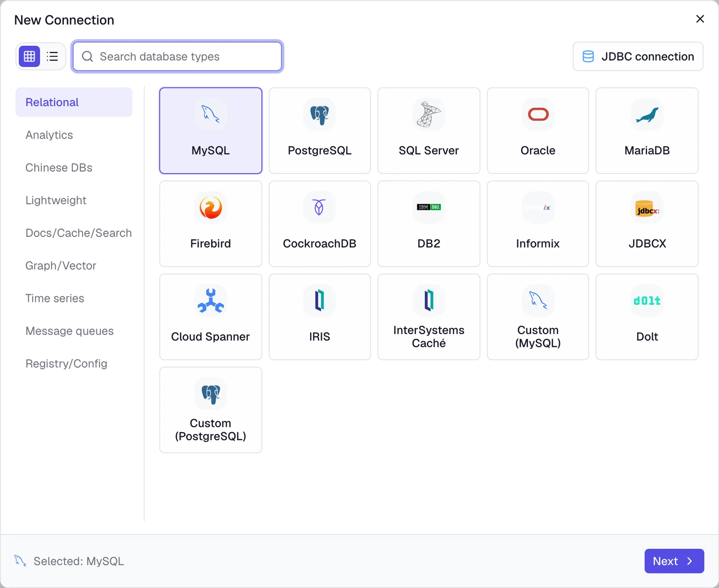Open the JDBC connection option
This screenshot has width=719, height=588.
click(x=638, y=56)
